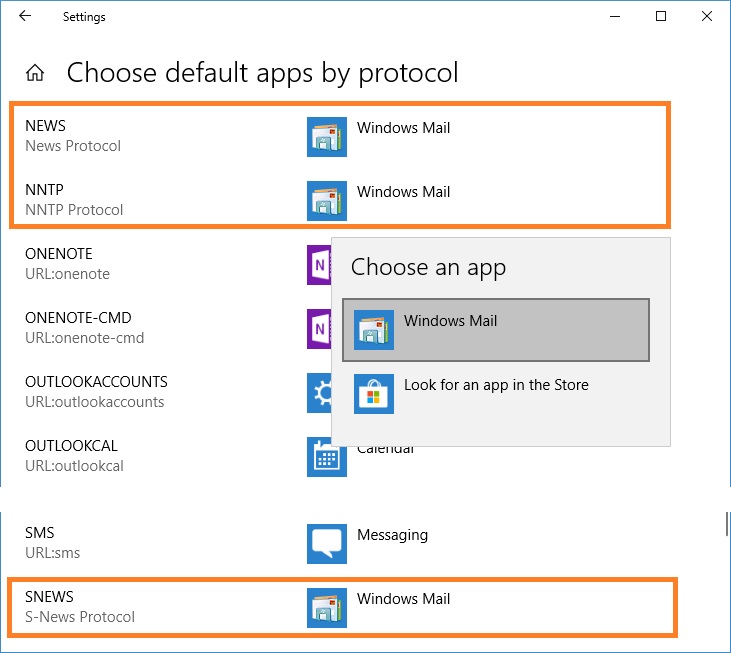Click the gear icon for OUTLOOKACCOUNTS protocol
This screenshot has width=731, height=653.
click(319, 392)
